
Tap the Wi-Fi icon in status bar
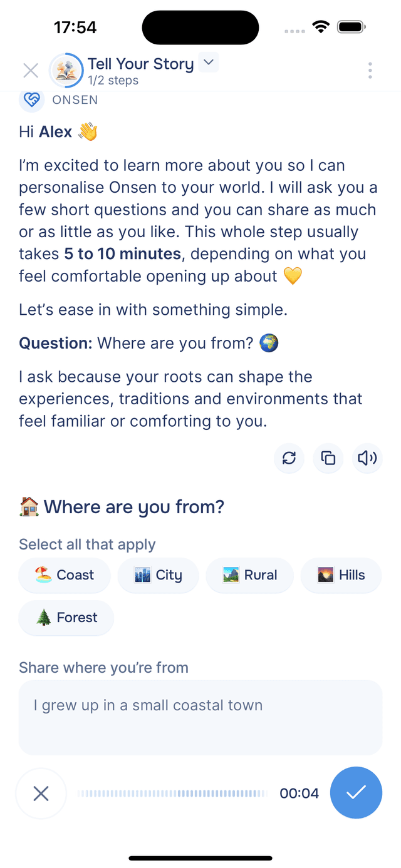321,26
